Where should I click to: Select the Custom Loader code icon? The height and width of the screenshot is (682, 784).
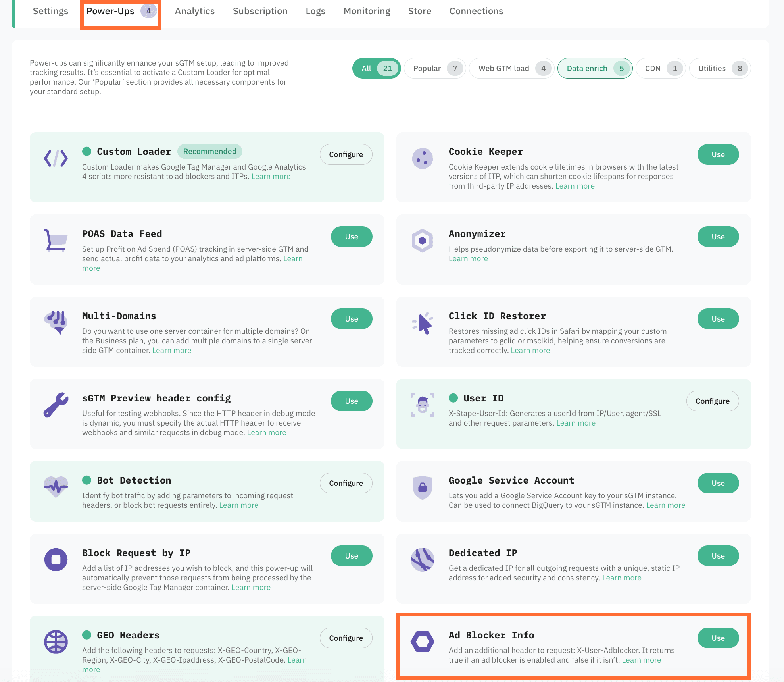pos(56,158)
